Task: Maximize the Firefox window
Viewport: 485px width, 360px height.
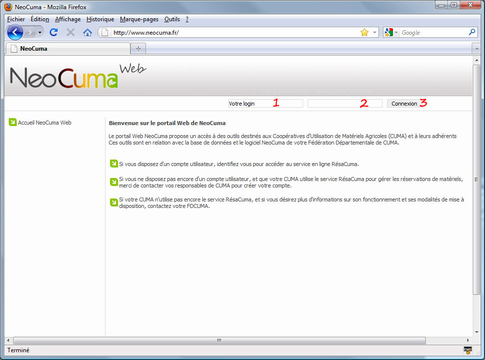Action: [454, 5]
